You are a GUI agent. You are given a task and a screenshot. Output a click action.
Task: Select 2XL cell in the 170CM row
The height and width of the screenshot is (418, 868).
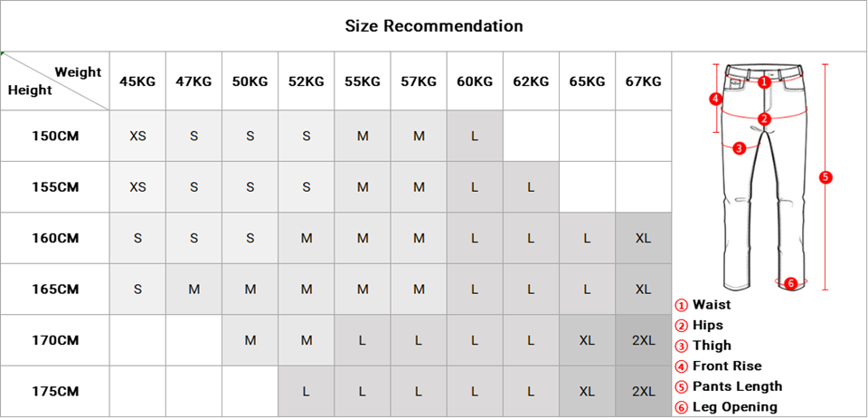point(643,341)
